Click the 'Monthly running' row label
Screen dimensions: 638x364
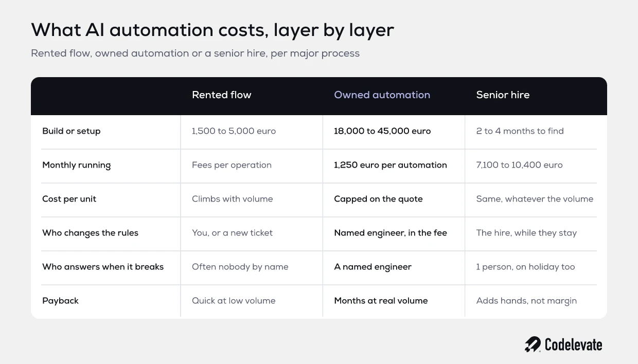point(76,165)
